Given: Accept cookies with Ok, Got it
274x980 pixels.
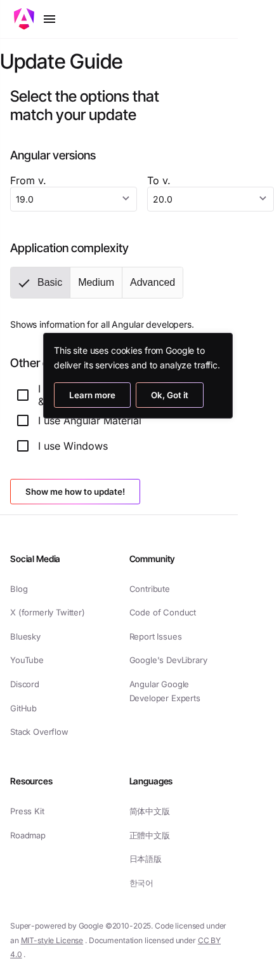Looking at the screenshot, I should click(x=169, y=395).
